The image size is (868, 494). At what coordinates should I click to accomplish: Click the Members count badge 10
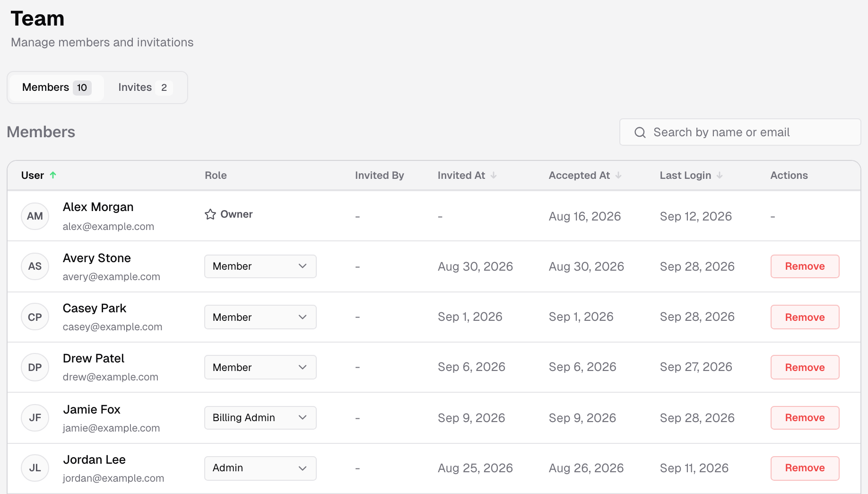(82, 88)
